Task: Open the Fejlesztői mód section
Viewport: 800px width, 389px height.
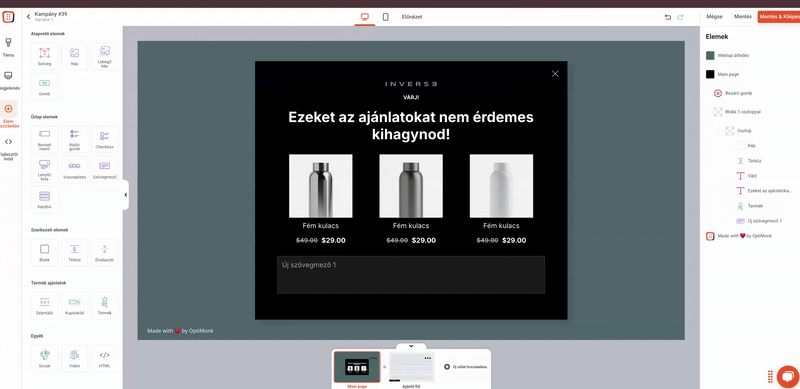Action: [8, 149]
